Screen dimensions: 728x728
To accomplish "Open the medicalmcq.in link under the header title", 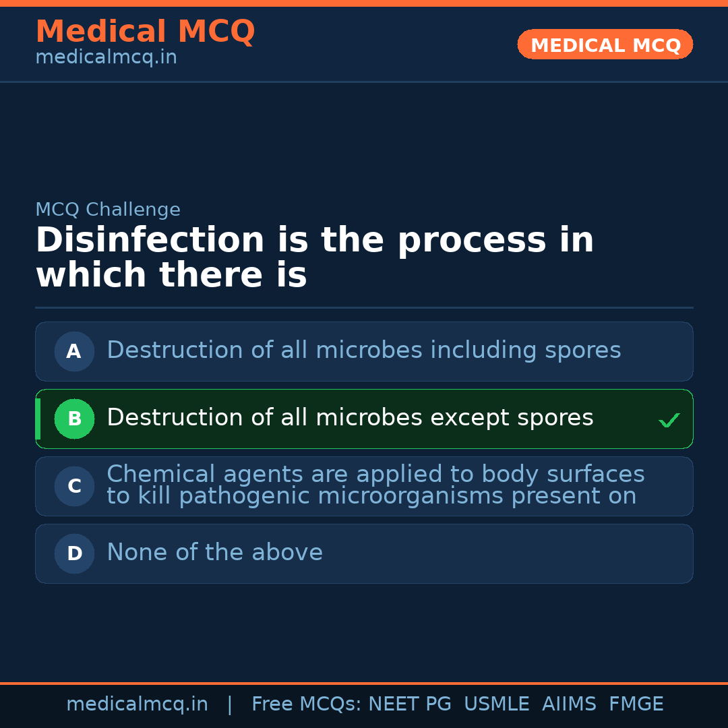I will tap(106, 58).
